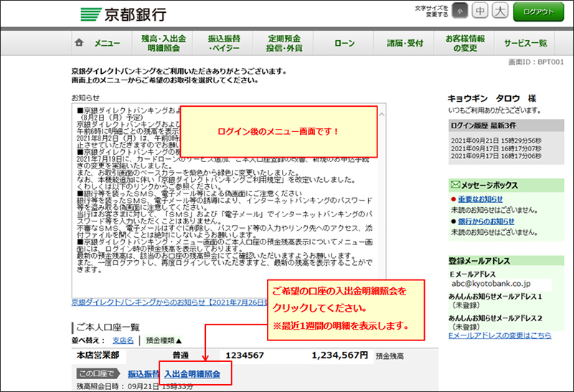Screen dimensions: 574x392
Task: Open 入出金明細照会 for the account
Action: (x=192, y=373)
